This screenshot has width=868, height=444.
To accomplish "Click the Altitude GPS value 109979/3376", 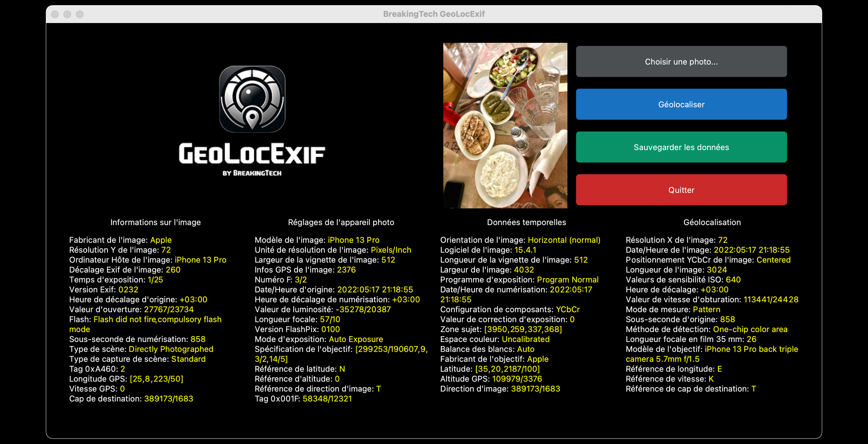I will point(517,379).
